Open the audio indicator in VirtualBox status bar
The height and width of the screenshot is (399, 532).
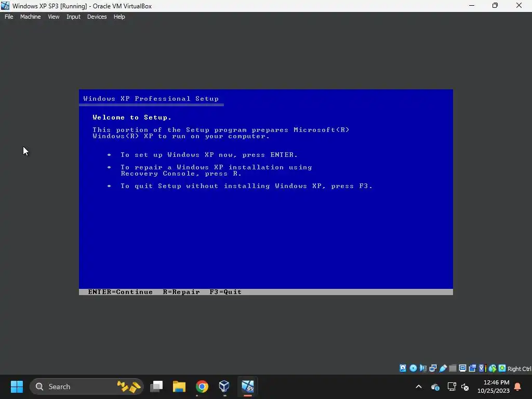click(x=423, y=368)
